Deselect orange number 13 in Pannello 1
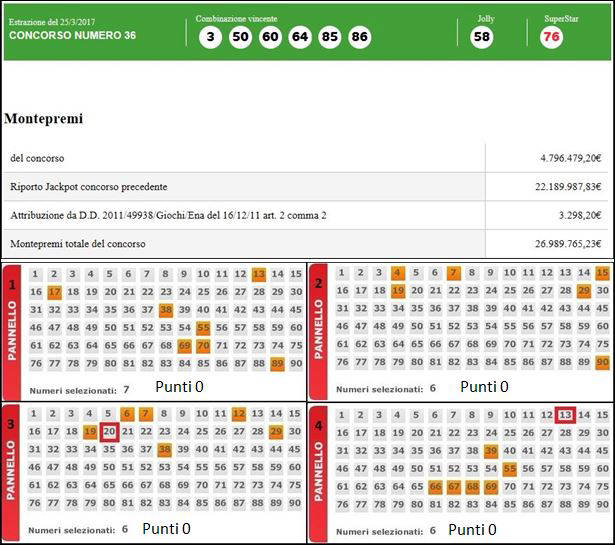615x545 pixels. [259, 274]
